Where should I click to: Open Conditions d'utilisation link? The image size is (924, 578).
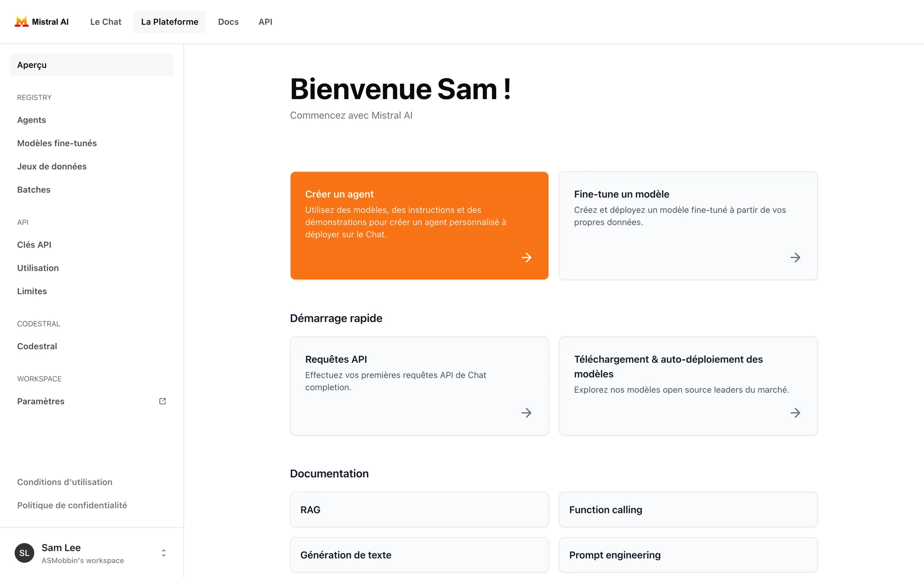coord(64,482)
